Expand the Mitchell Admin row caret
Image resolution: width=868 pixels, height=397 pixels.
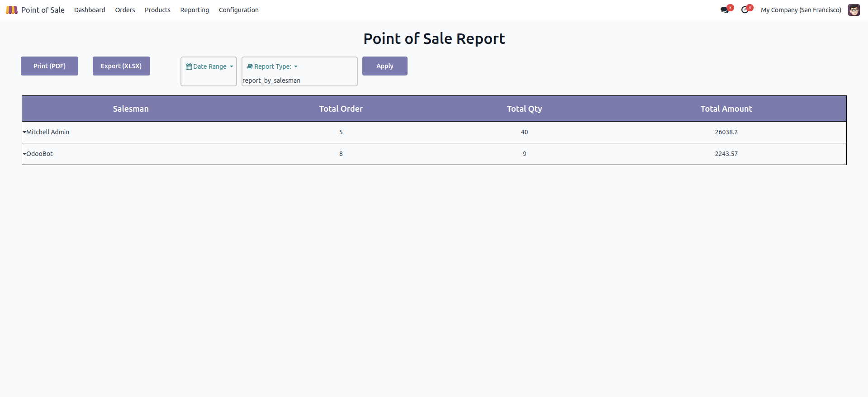[x=24, y=132]
